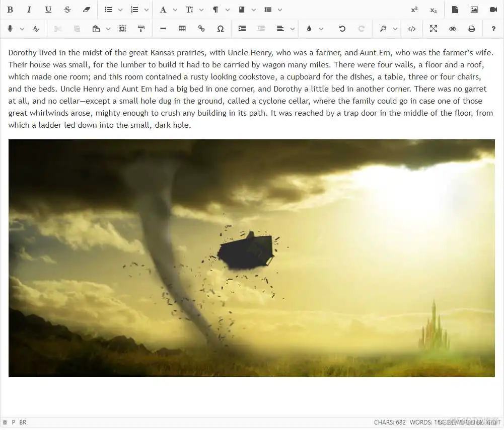This screenshot has width=504, height=430.
Task: Click the question mark help button
Action: 493,29
